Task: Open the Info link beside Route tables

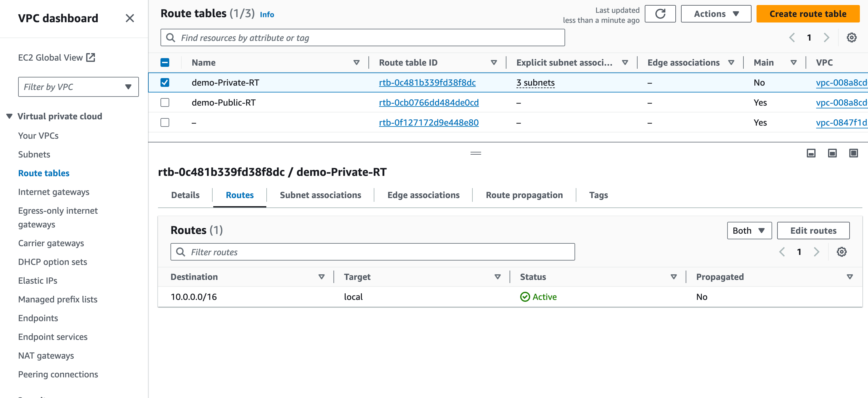Action: click(x=267, y=14)
